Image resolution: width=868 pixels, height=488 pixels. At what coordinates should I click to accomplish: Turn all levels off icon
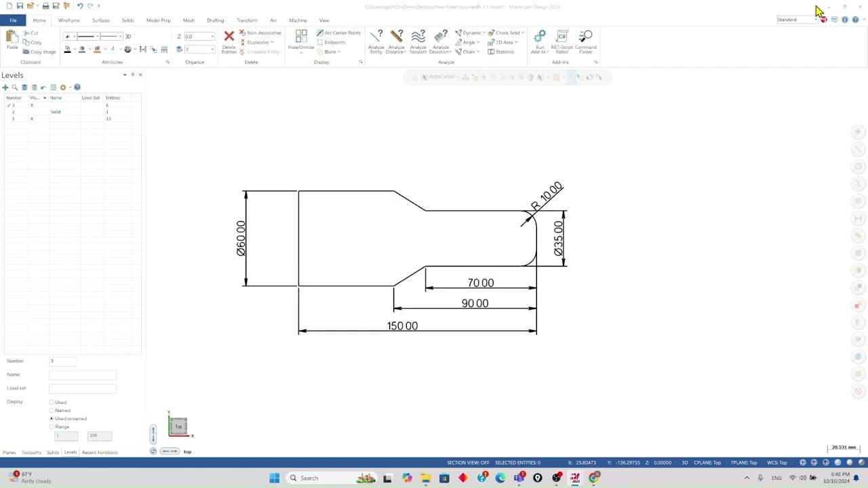click(34, 87)
